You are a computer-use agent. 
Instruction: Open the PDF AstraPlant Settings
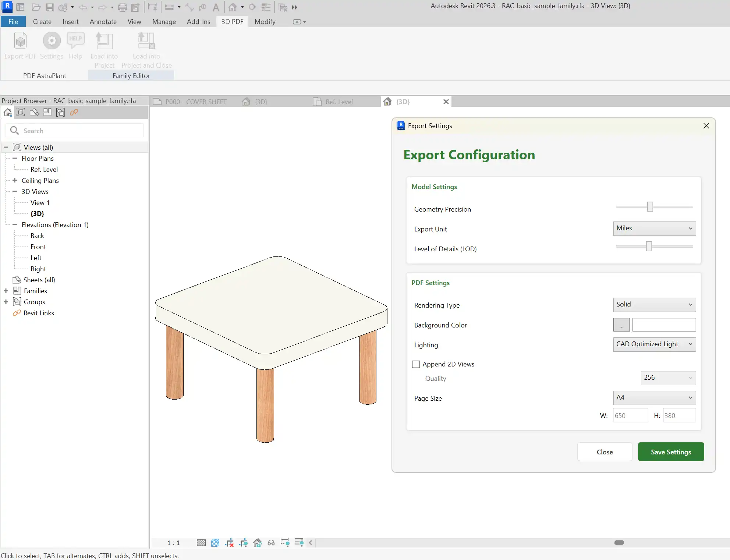52,46
